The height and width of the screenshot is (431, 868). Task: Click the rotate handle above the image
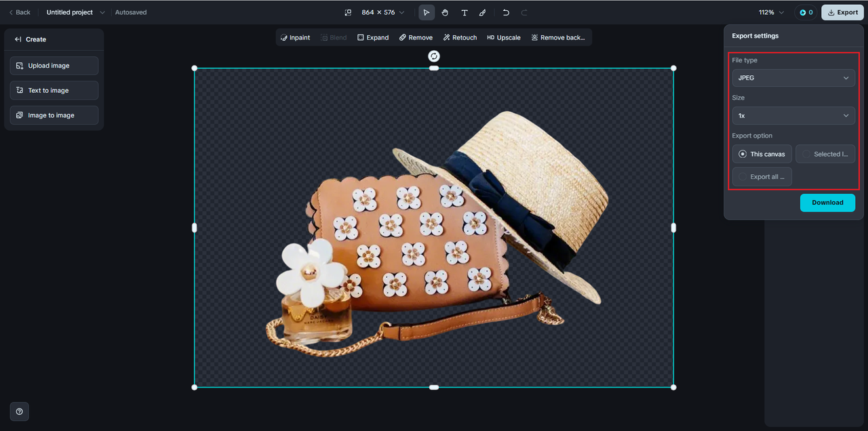pyautogui.click(x=434, y=56)
